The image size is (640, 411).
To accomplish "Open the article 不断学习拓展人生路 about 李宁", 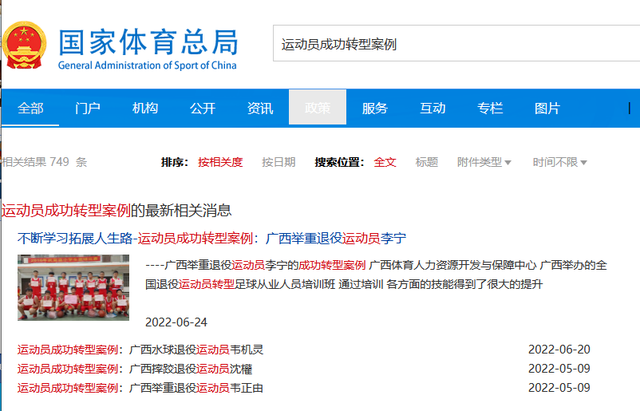I will point(211,238).
